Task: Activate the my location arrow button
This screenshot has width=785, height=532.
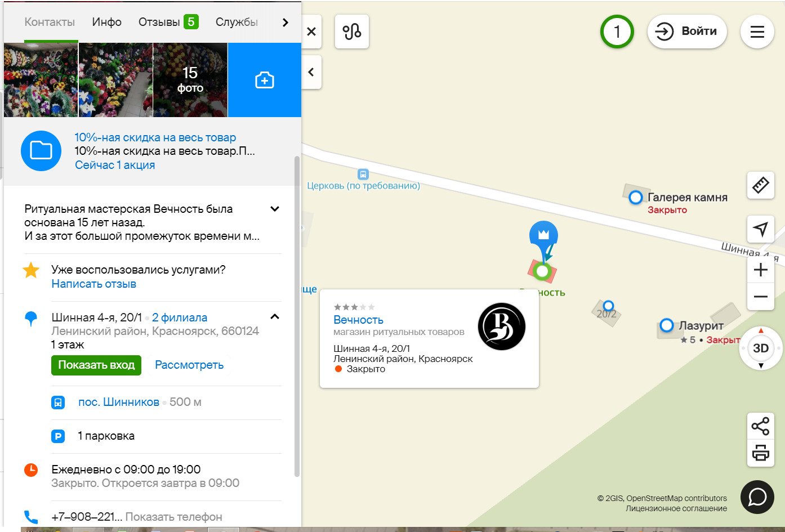Action: [761, 229]
